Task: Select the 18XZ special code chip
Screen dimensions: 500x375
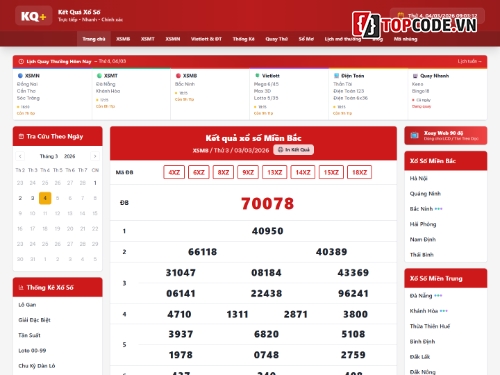Action: pyautogui.click(x=359, y=172)
